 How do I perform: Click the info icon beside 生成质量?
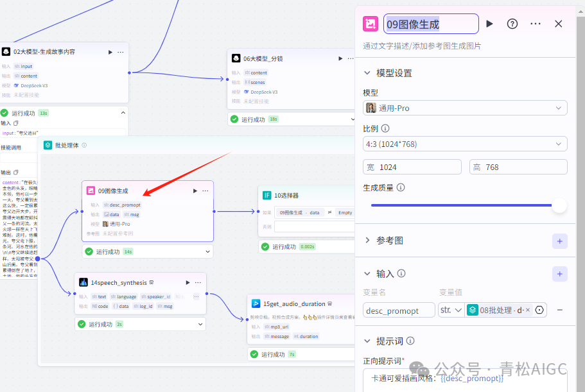point(399,187)
